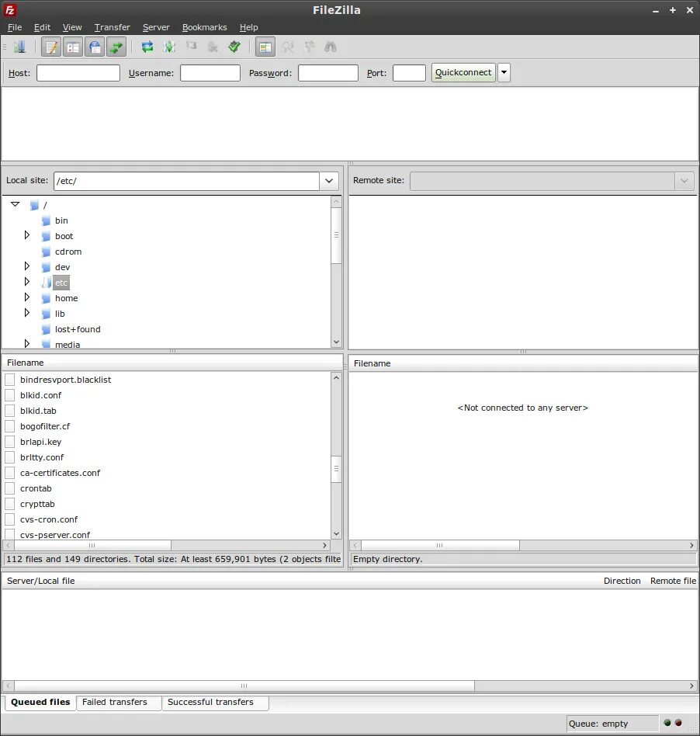Click the lost+found folder icon
Image resolution: width=700 pixels, height=736 pixels.
click(x=46, y=329)
